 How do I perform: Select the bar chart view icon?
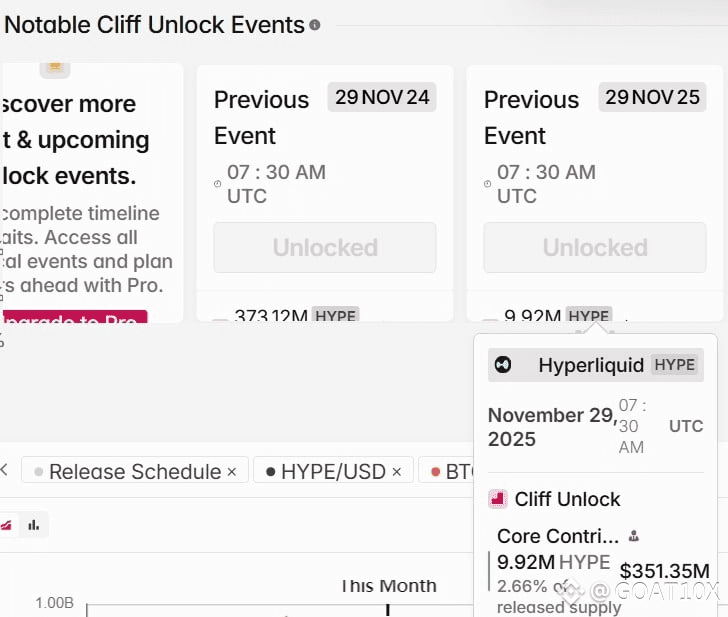pyautogui.click(x=34, y=524)
